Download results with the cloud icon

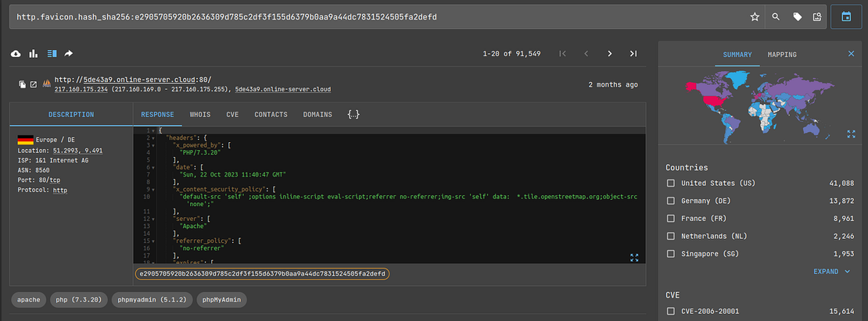click(x=16, y=54)
